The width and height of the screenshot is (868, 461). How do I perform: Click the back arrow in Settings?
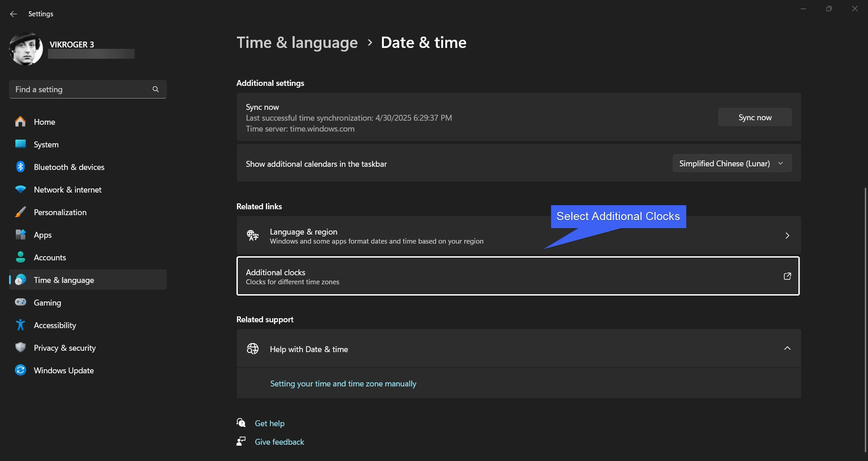pos(14,14)
